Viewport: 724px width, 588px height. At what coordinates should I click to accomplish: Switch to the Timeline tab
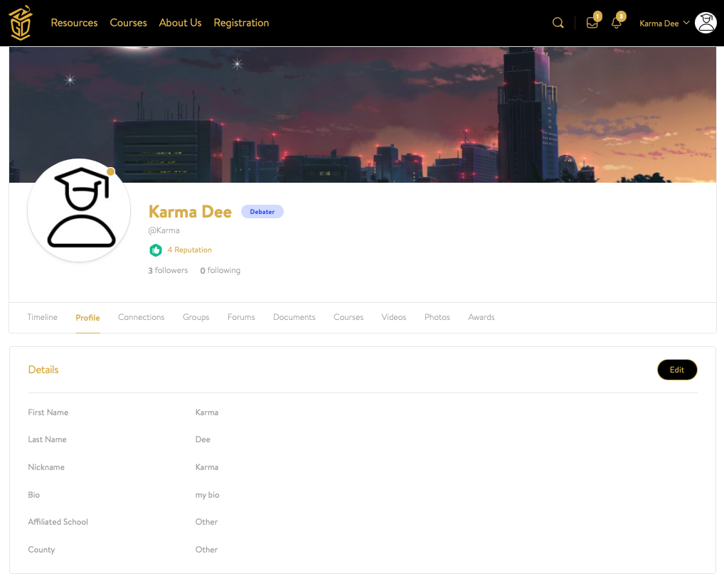click(42, 317)
